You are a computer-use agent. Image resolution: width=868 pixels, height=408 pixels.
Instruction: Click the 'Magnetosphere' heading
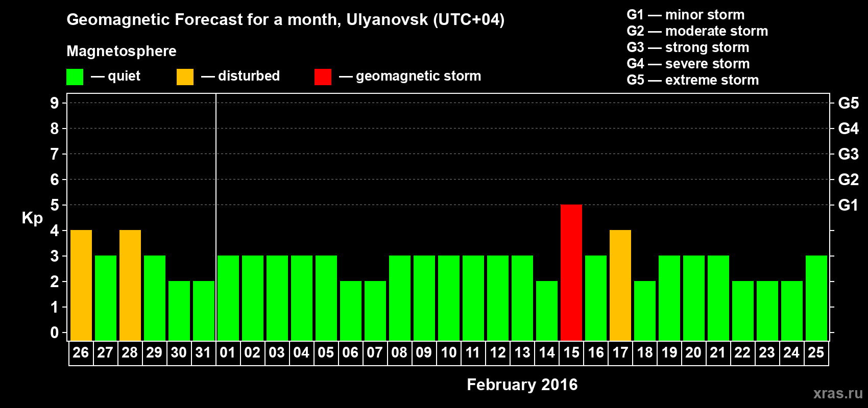122,51
